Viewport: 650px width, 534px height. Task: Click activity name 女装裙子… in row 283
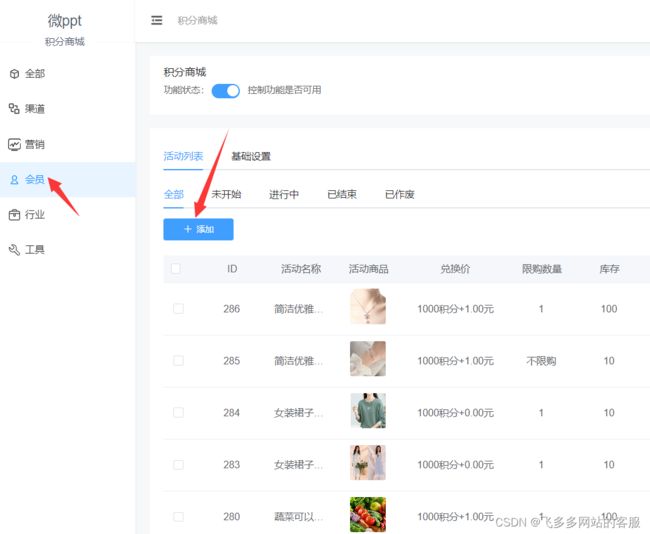[298, 465]
